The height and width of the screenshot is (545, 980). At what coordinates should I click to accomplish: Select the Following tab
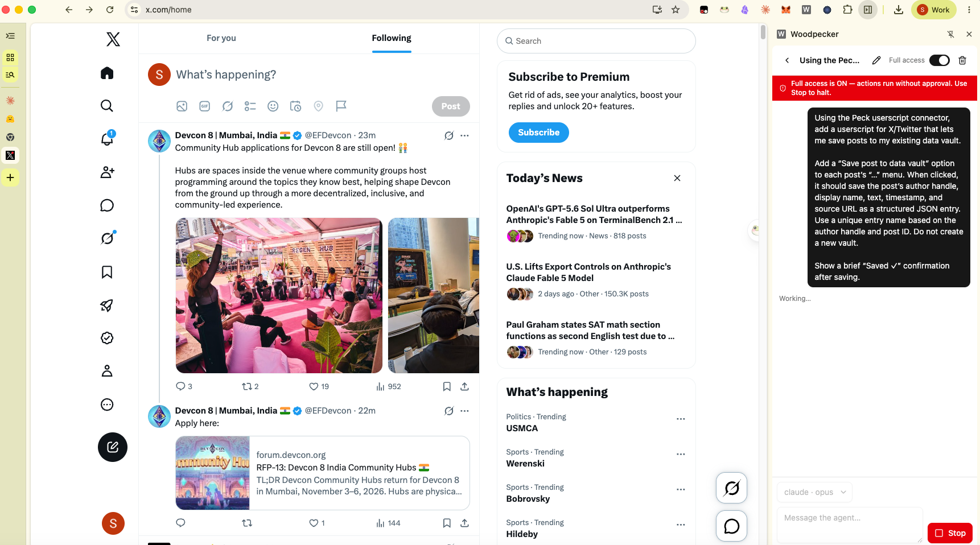click(392, 38)
